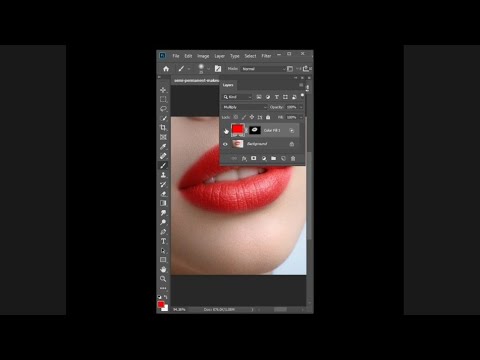This screenshot has height=360, width=480.
Task: Select the Rectangular Marquee tool
Action: [x=163, y=99]
